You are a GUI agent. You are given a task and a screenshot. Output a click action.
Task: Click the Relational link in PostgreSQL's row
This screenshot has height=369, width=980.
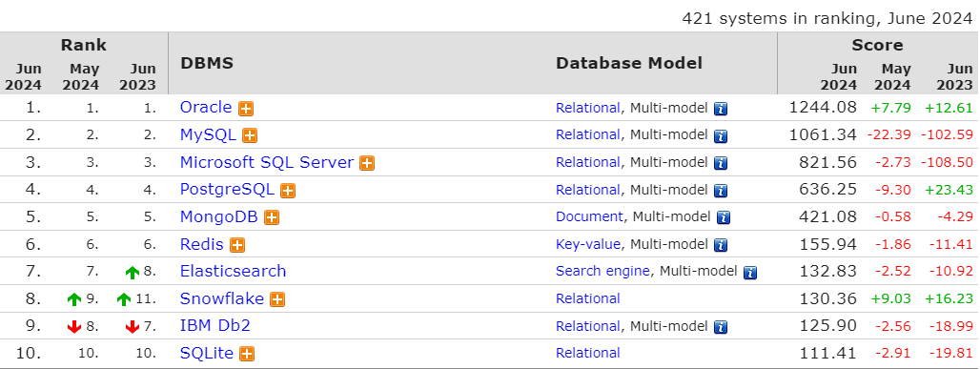click(588, 190)
